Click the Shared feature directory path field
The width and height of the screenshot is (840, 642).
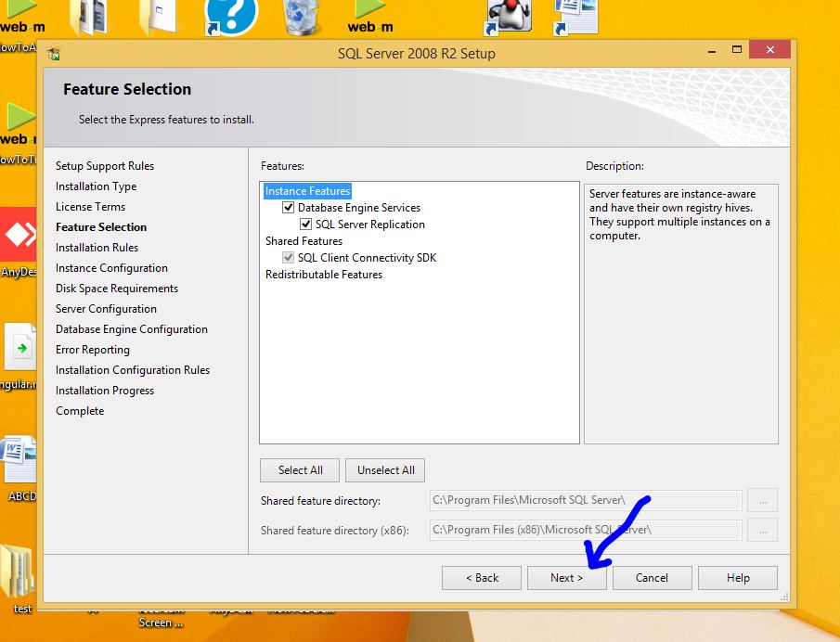pyautogui.click(x=586, y=501)
